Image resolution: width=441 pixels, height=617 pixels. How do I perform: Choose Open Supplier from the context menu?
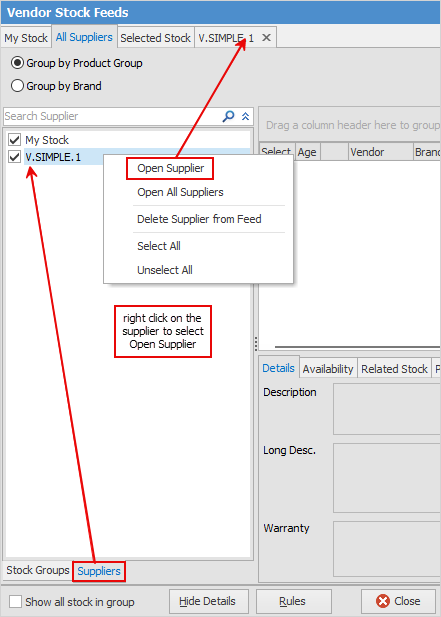point(170,168)
